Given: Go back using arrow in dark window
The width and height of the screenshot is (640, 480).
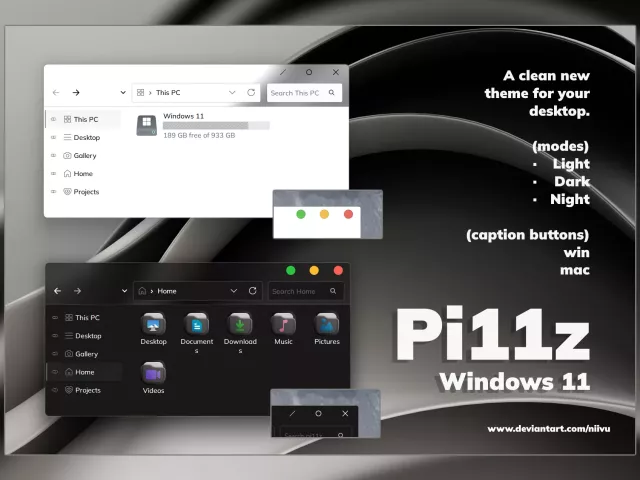Looking at the screenshot, I should (57, 291).
